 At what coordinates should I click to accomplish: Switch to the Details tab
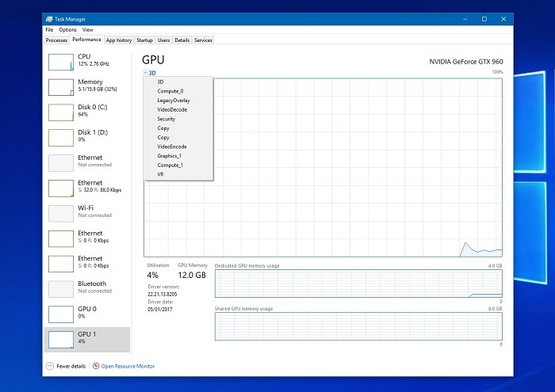pos(182,40)
